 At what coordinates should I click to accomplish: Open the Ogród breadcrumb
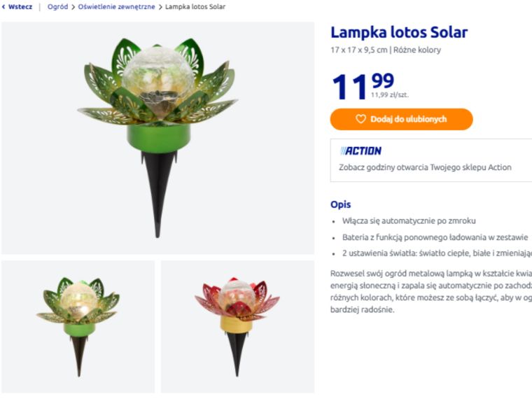[x=57, y=7]
